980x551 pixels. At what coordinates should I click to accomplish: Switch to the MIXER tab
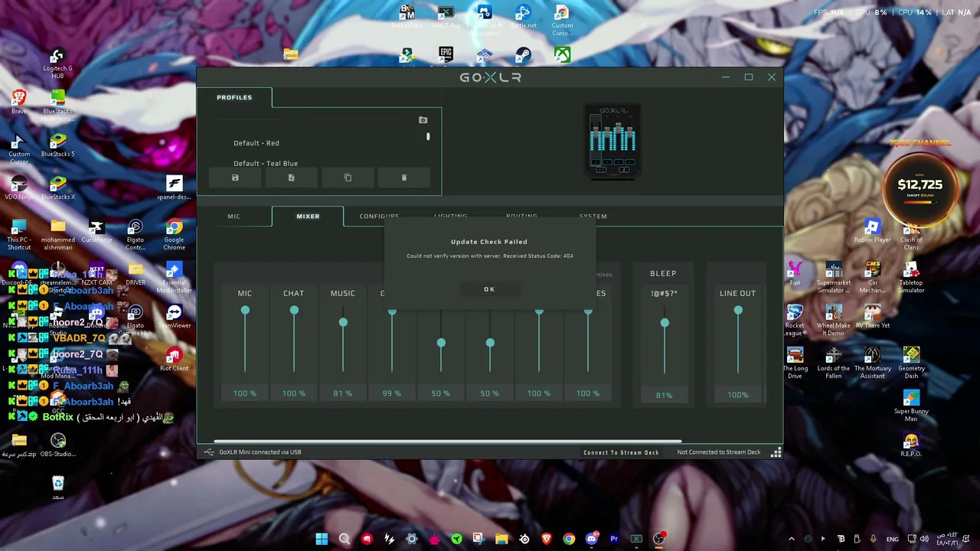(x=308, y=217)
